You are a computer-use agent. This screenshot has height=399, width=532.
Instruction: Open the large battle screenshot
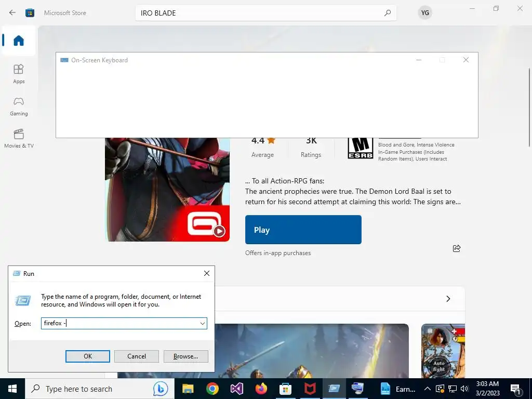312,351
